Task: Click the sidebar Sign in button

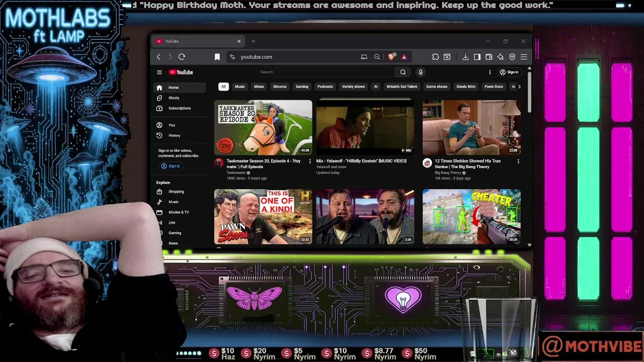Action: click(170, 166)
